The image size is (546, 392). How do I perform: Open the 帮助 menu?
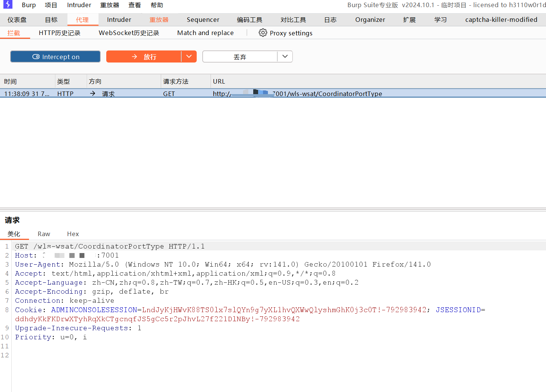[x=157, y=5]
